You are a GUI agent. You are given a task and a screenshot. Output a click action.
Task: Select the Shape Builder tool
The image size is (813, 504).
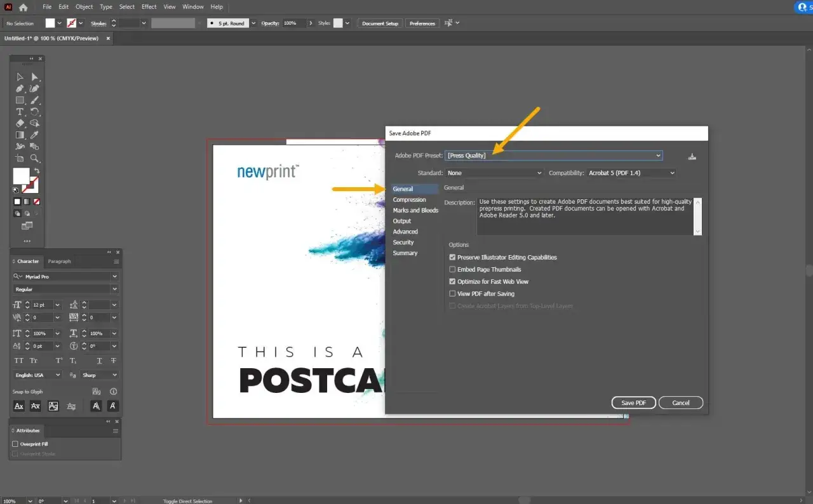click(35, 123)
